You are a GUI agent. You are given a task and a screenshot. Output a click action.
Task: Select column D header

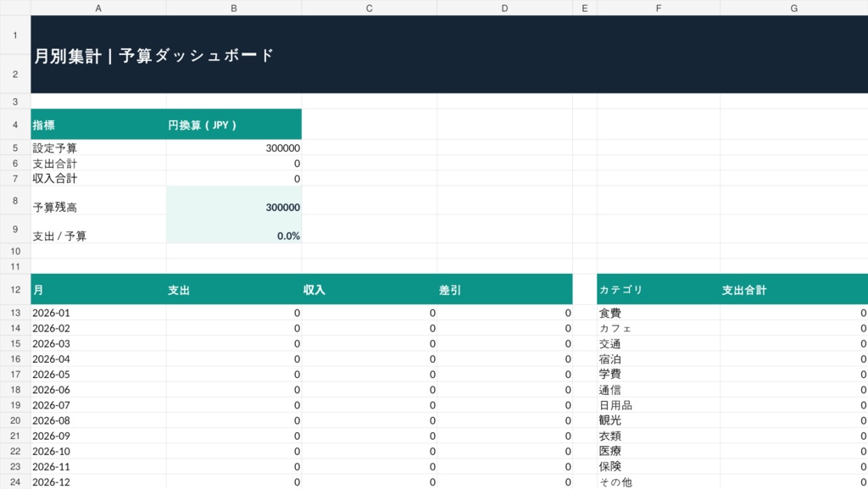504,8
